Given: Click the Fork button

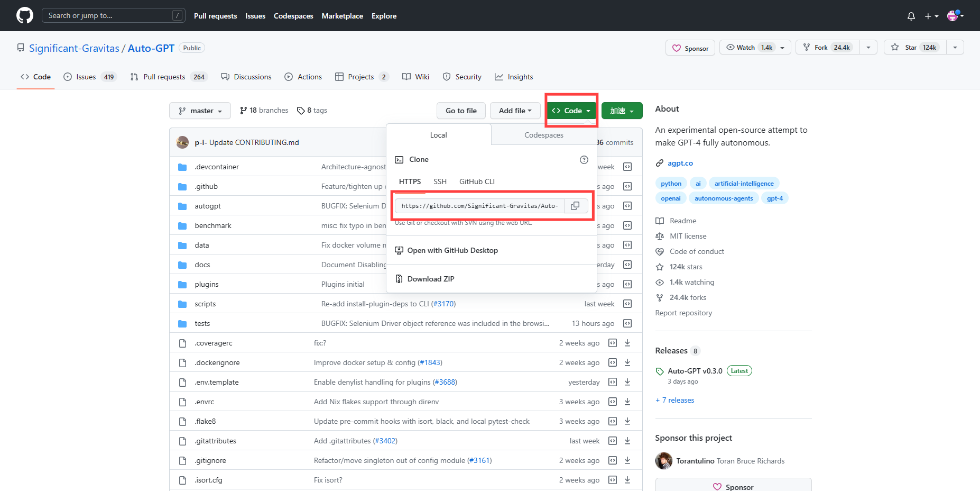Looking at the screenshot, I should [x=827, y=48].
